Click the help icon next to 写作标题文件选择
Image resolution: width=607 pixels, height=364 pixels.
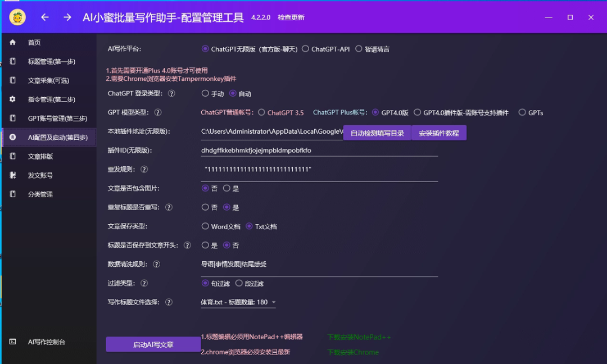(169, 302)
